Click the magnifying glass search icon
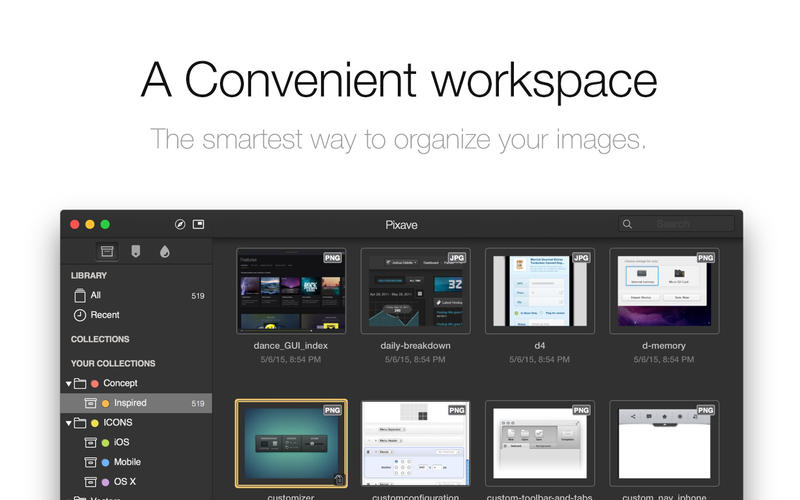The width and height of the screenshot is (800, 500). click(x=627, y=225)
